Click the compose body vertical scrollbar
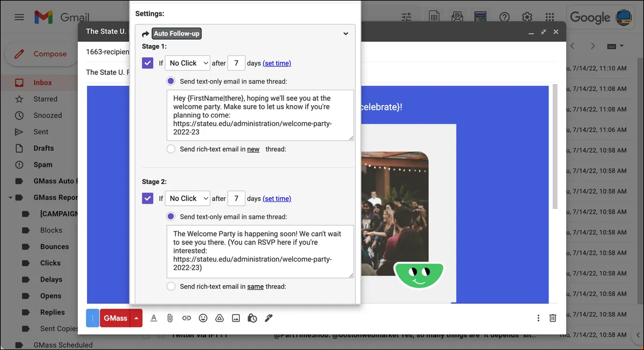Screen dimensions: 644x350 coord(555,147)
